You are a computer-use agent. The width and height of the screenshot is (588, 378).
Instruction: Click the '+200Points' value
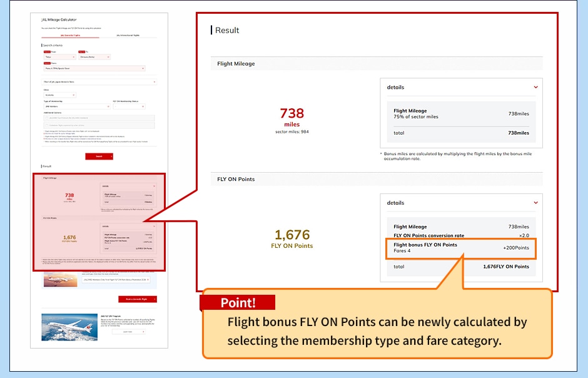516,247
